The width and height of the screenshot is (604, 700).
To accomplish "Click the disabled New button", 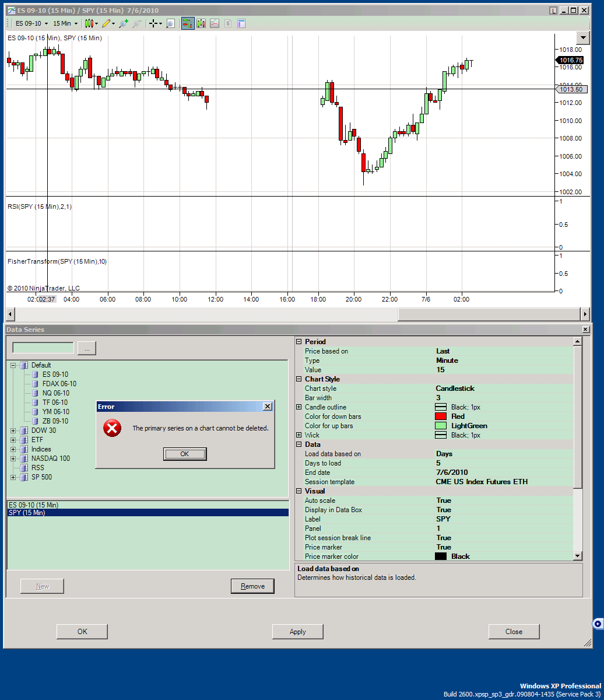I will (x=43, y=586).
